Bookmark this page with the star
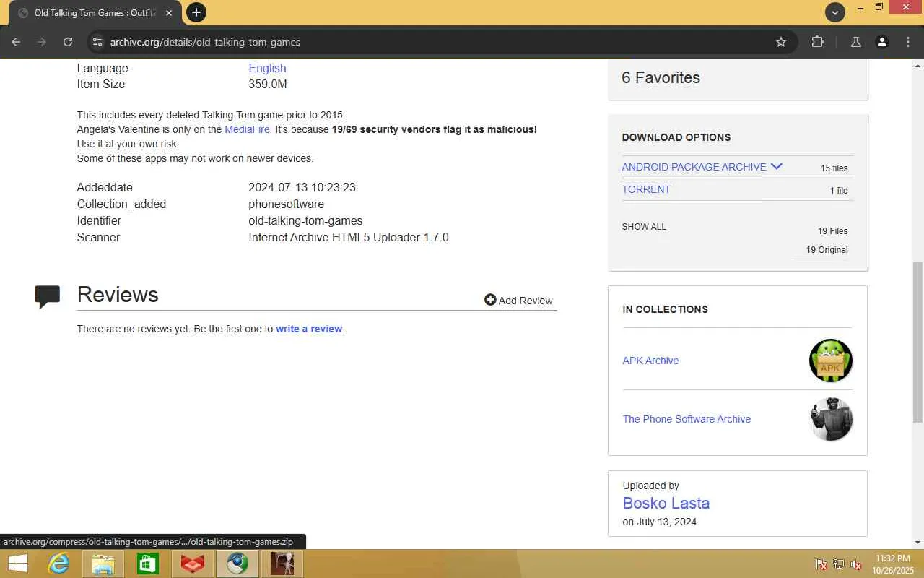 (x=781, y=42)
